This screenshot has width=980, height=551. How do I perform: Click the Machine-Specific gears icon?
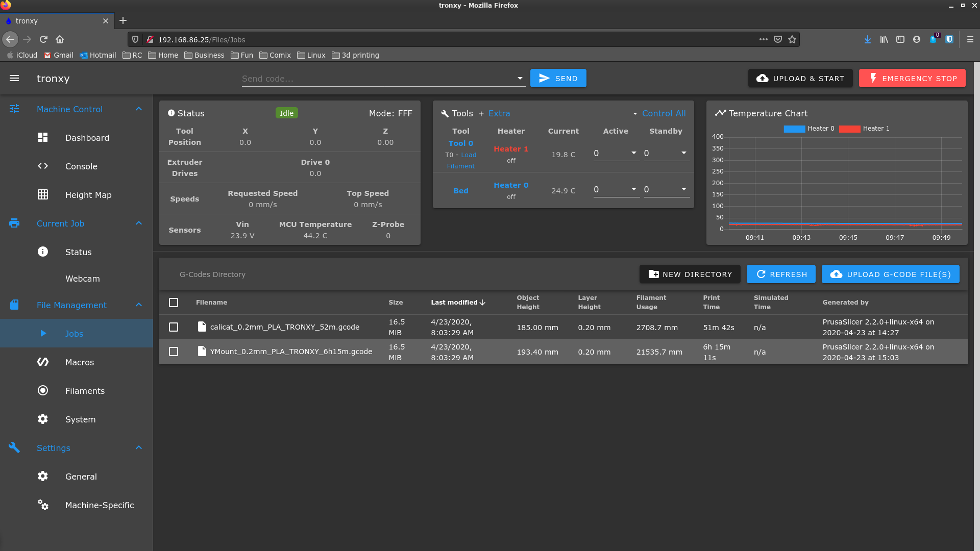43,505
